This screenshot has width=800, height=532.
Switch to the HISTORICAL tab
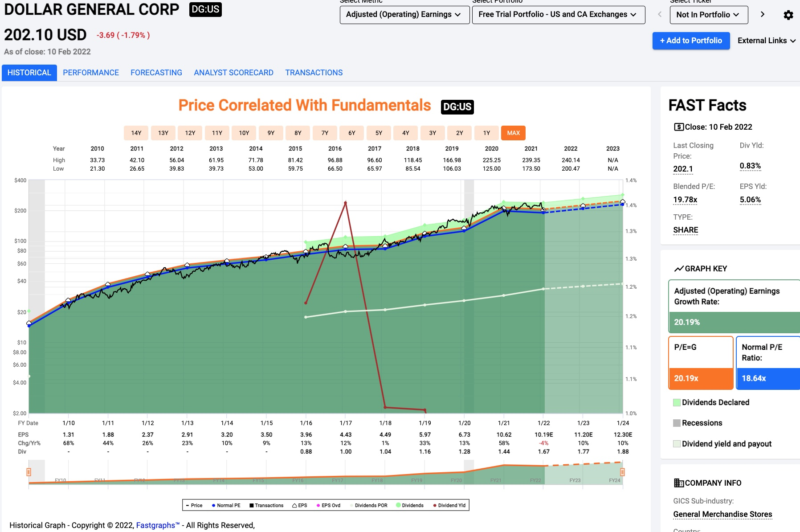tap(29, 73)
